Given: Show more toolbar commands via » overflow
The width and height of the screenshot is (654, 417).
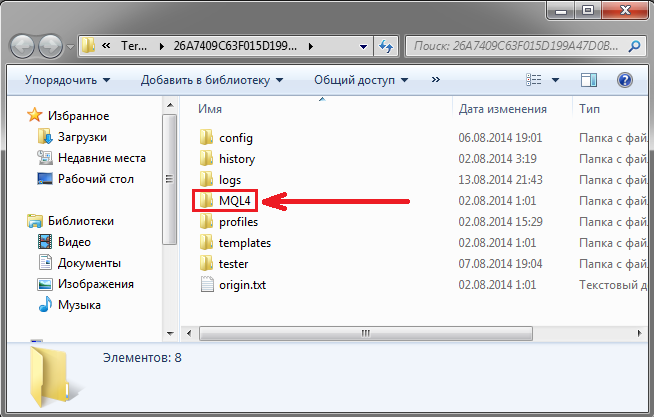Looking at the screenshot, I should coord(436,79).
